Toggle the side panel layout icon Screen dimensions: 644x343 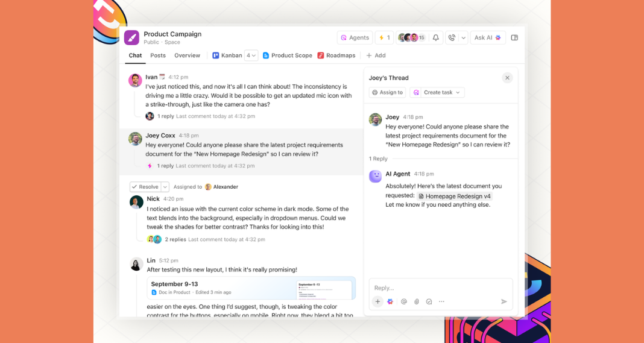point(514,37)
